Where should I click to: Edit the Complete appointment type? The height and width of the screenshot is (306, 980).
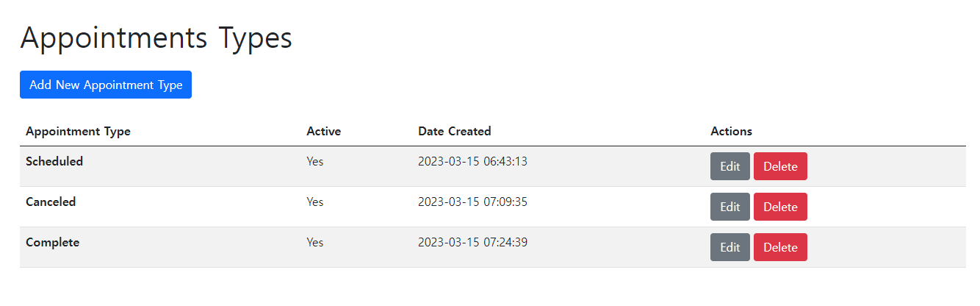coord(729,247)
